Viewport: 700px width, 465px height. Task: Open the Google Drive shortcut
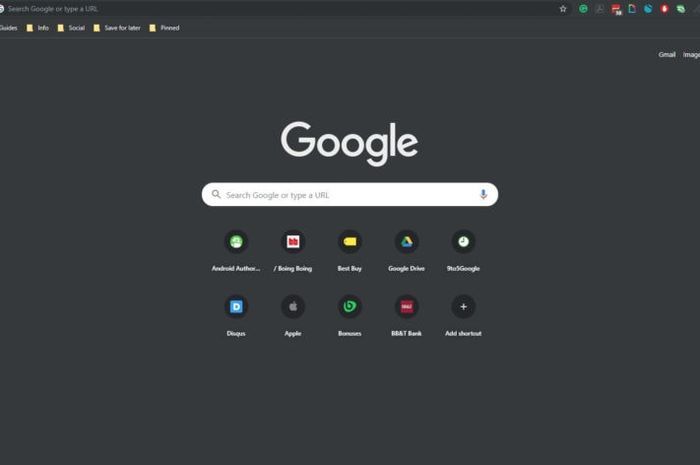point(406,250)
